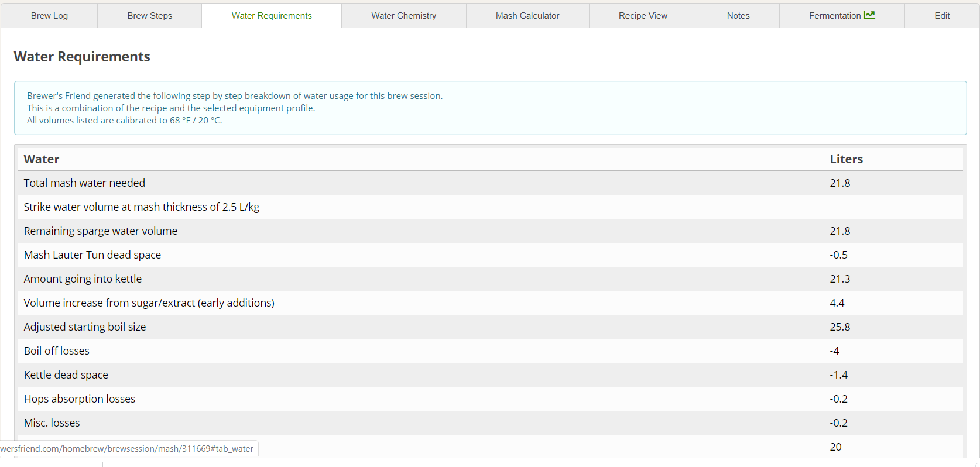
Task: Click 'Hops absorption losses' label
Action: click(x=80, y=399)
